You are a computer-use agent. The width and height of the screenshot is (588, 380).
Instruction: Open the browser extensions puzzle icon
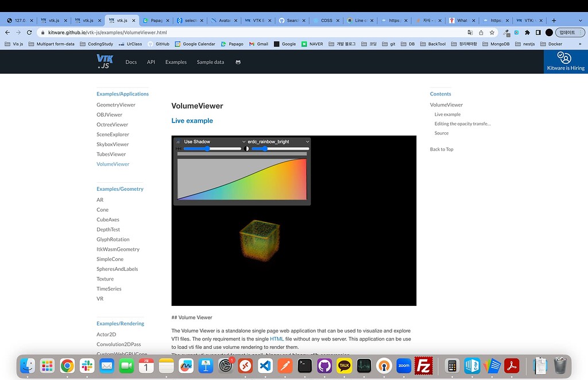click(x=527, y=33)
